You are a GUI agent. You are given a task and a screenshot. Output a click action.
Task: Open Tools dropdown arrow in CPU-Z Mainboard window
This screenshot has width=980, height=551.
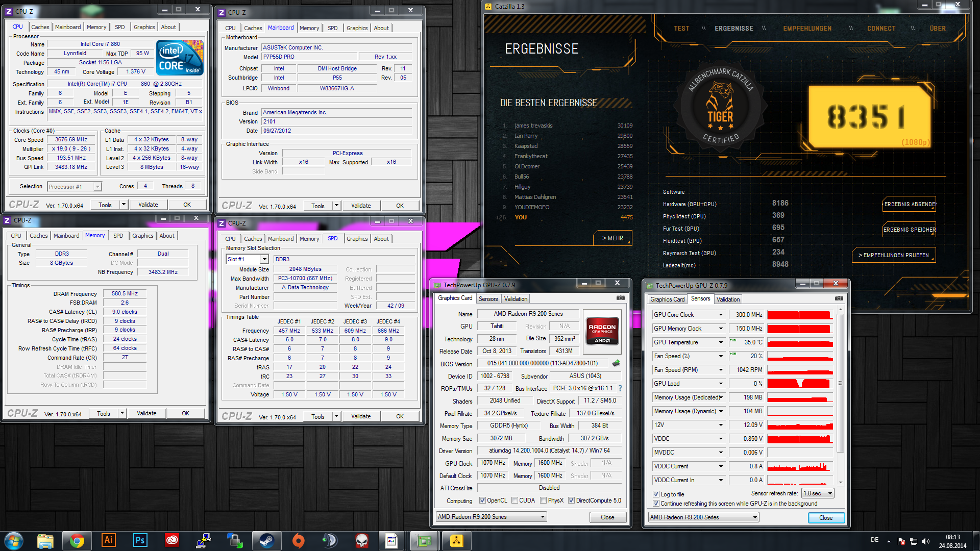point(336,206)
